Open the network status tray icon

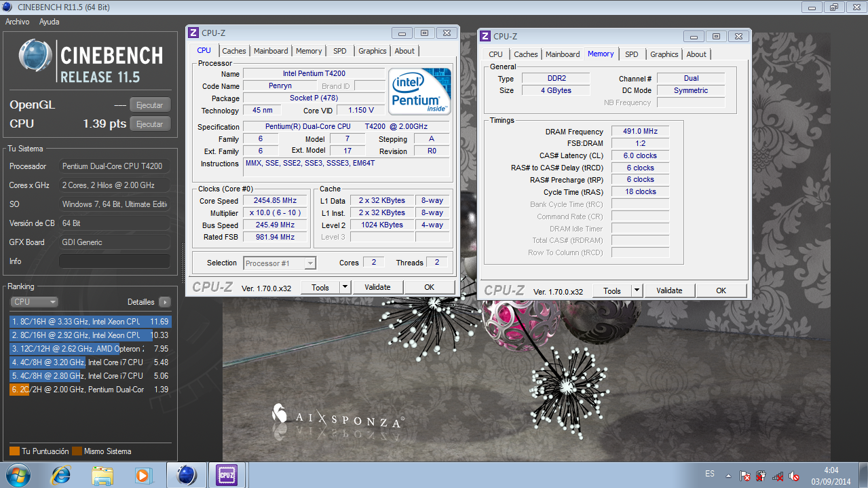pyautogui.click(x=778, y=476)
